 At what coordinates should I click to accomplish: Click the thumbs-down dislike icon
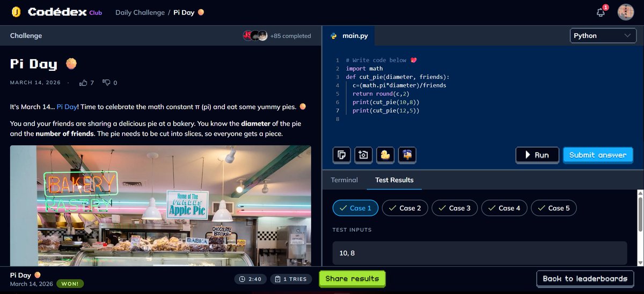click(106, 83)
